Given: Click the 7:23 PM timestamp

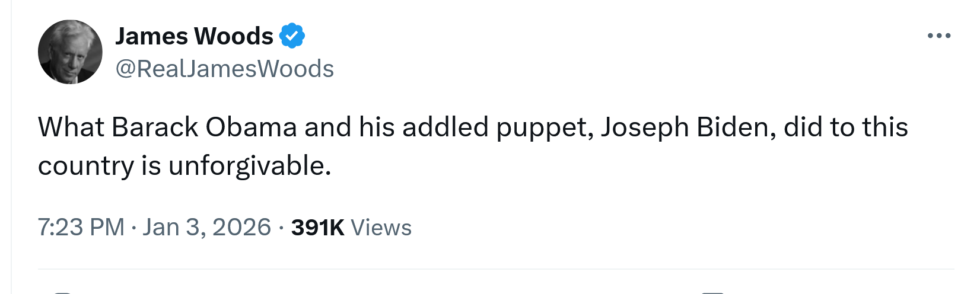Looking at the screenshot, I should click(x=81, y=228).
